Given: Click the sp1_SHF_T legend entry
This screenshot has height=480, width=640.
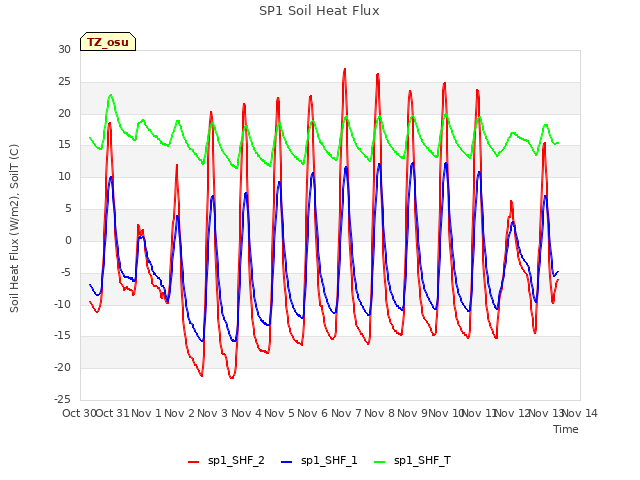Looking at the screenshot, I should [412, 461].
